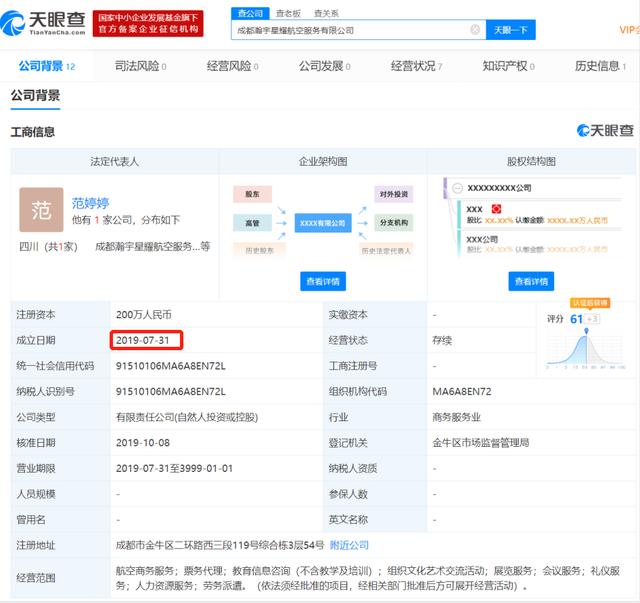Open the 历史信息 navigation tab
Screen dimensions: 640x603
coord(600,66)
